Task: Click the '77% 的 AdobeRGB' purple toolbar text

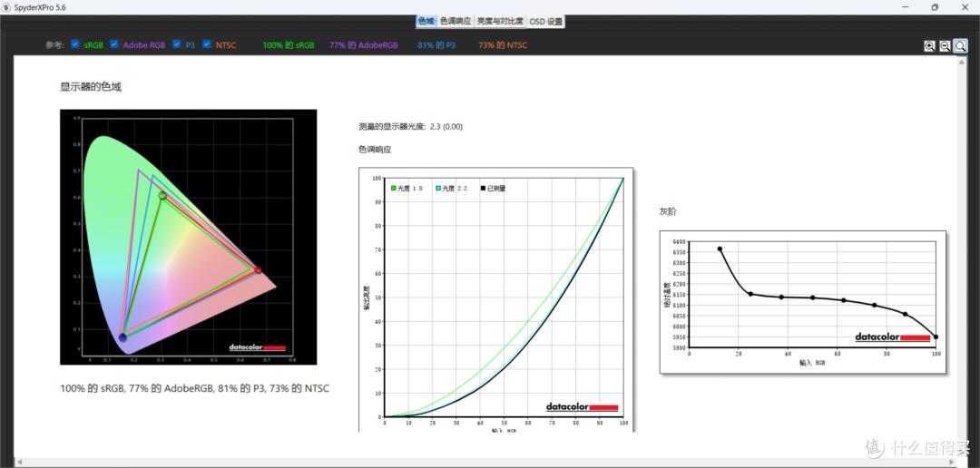Action: [x=364, y=45]
